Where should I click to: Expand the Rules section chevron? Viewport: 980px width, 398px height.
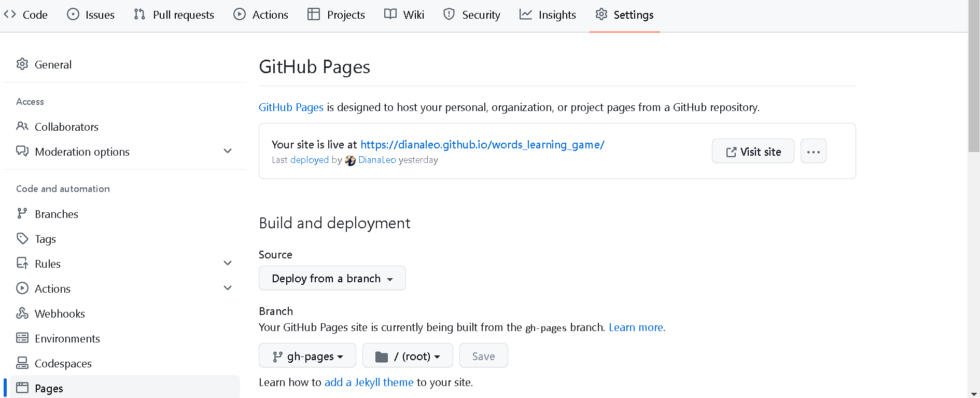[x=228, y=263]
